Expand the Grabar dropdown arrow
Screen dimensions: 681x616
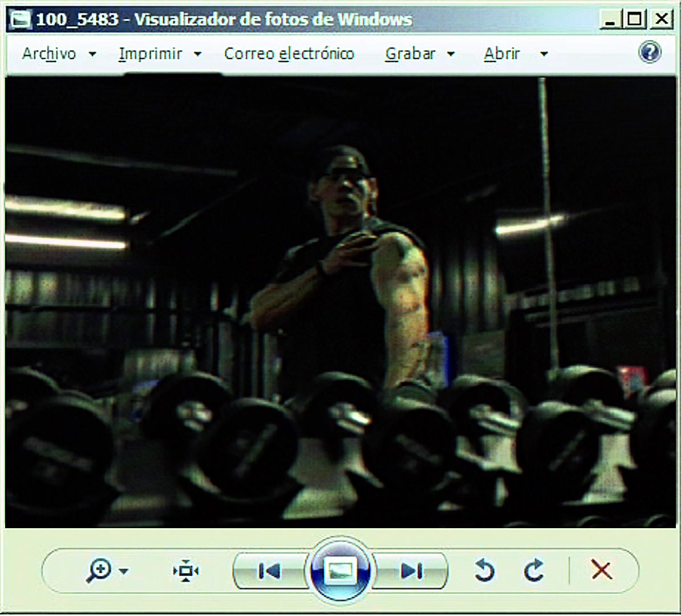[451, 54]
